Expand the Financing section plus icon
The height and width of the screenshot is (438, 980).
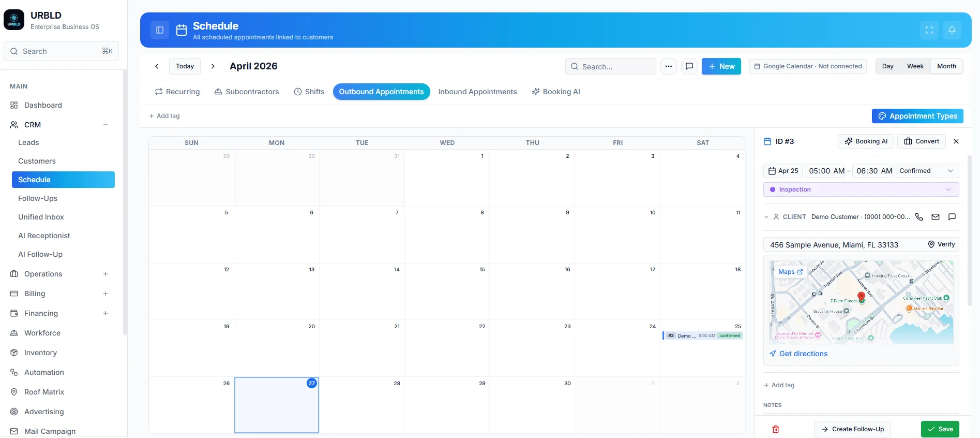click(105, 313)
